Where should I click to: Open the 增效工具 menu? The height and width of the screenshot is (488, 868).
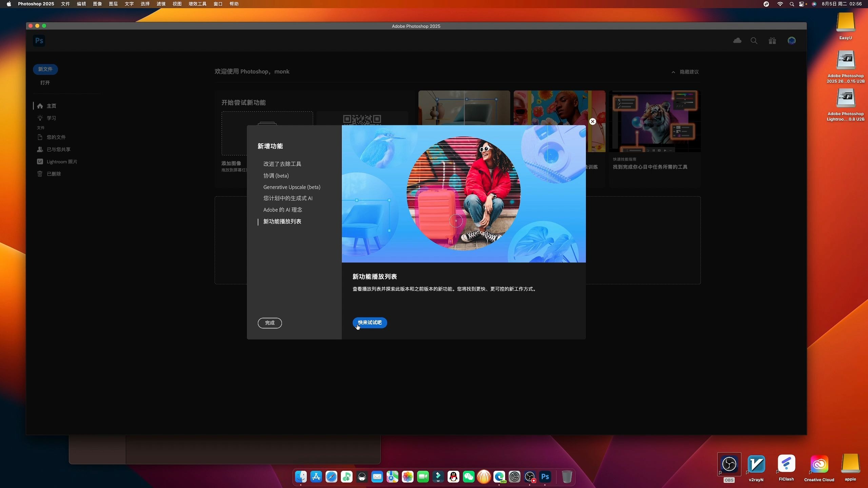(x=197, y=4)
